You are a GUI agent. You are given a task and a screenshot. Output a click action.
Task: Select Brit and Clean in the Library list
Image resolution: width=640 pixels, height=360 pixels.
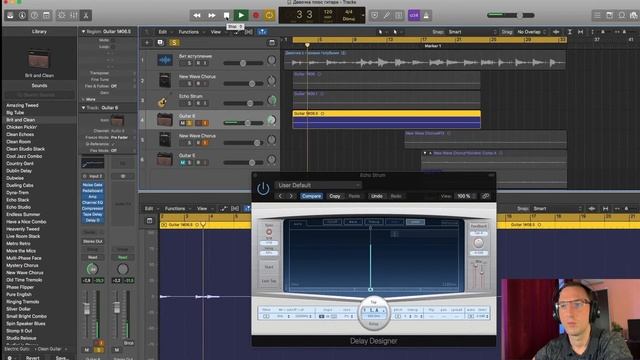(x=20, y=120)
